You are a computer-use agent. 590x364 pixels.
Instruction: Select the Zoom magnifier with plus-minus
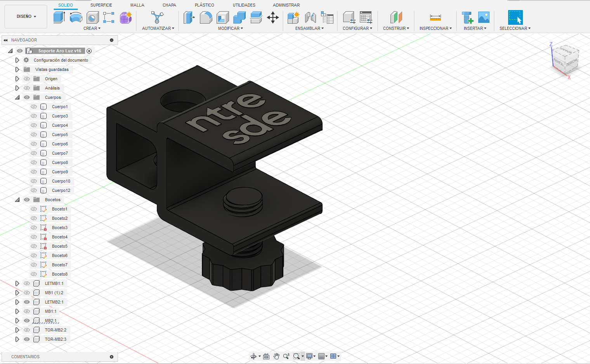(286, 356)
